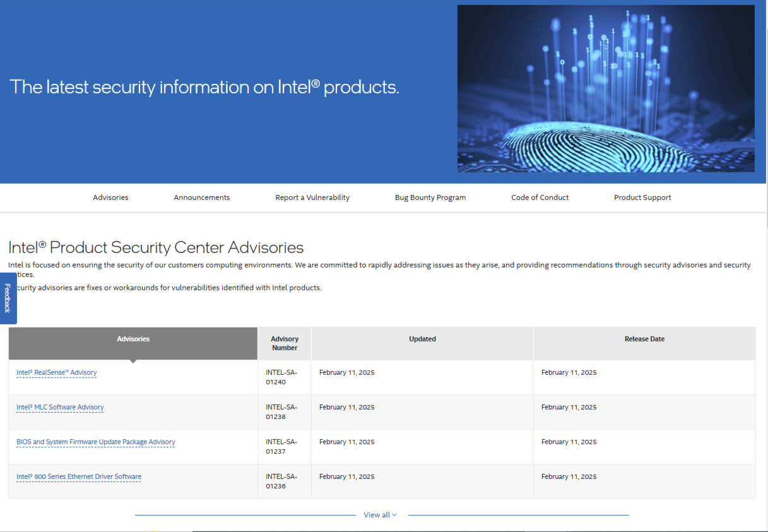Sort table by Release Date column

coord(644,340)
